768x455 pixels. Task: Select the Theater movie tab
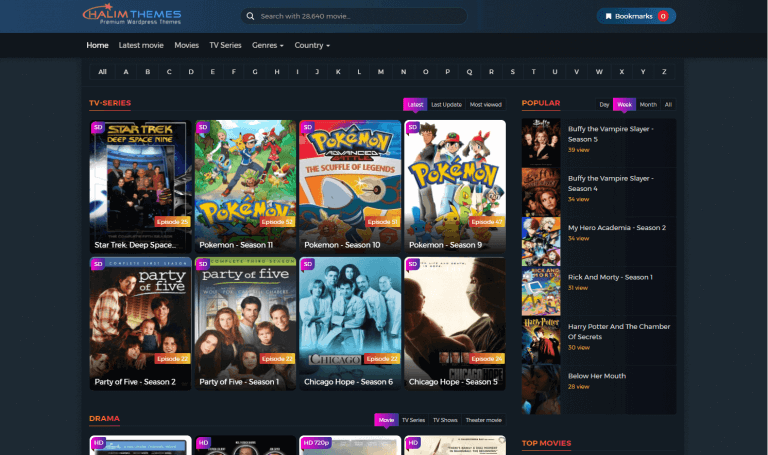[x=483, y=420]
